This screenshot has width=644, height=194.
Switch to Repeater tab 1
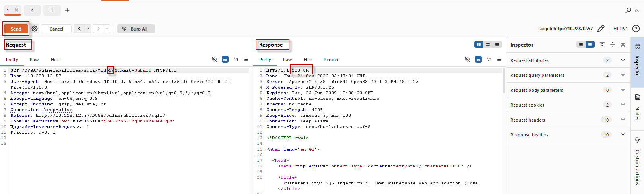point(8,10)
